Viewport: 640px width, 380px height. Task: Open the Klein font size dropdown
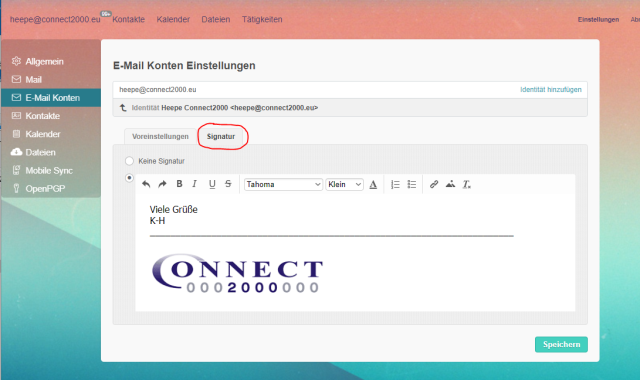tap(344, 184)
